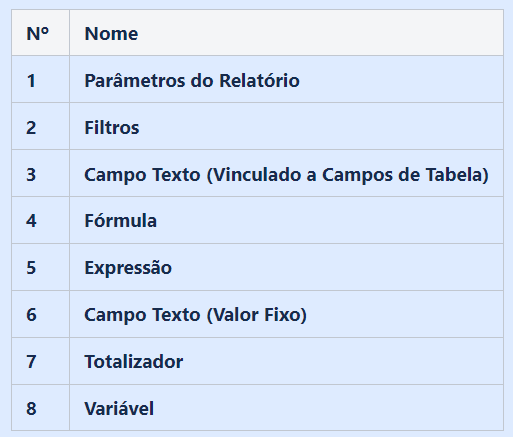Click number 8 cell
The width and height of the screenshot is (513, 437).
tap(40, 408)
